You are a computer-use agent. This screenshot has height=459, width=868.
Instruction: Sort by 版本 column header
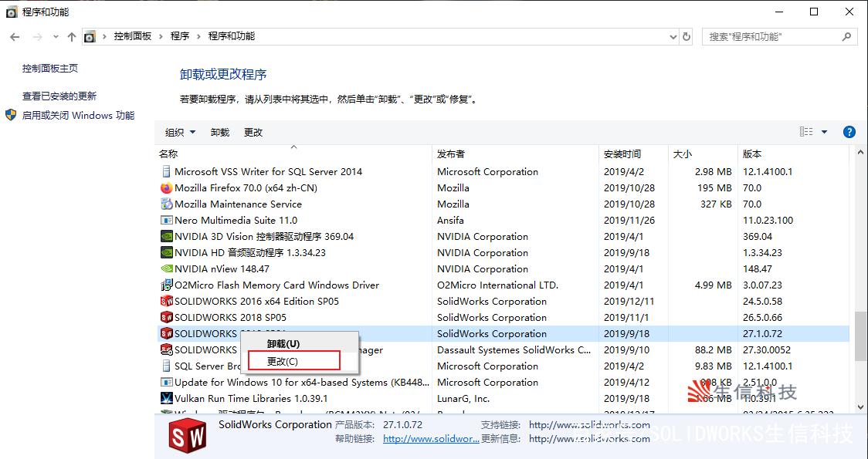click(x=752, y=154)
